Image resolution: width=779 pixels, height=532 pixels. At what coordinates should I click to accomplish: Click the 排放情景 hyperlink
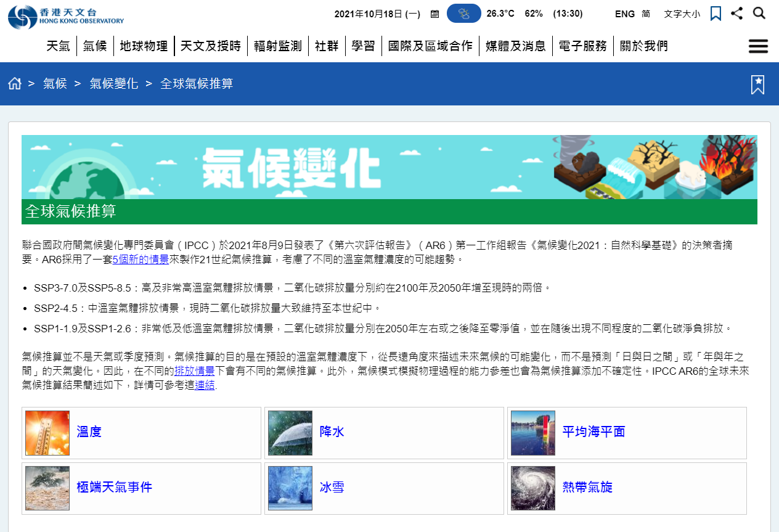click(x=194, y=371)
